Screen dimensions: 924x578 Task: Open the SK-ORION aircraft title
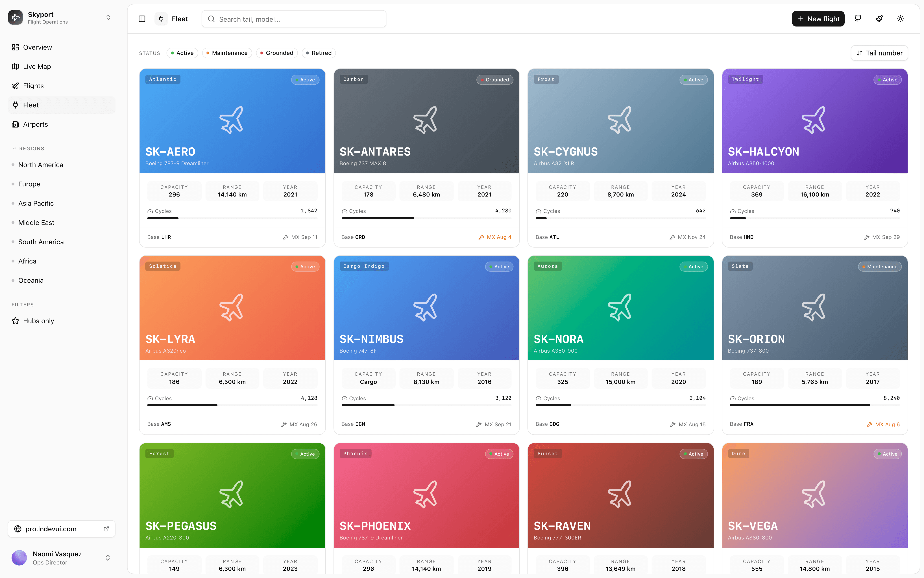(x=756, y=339)
